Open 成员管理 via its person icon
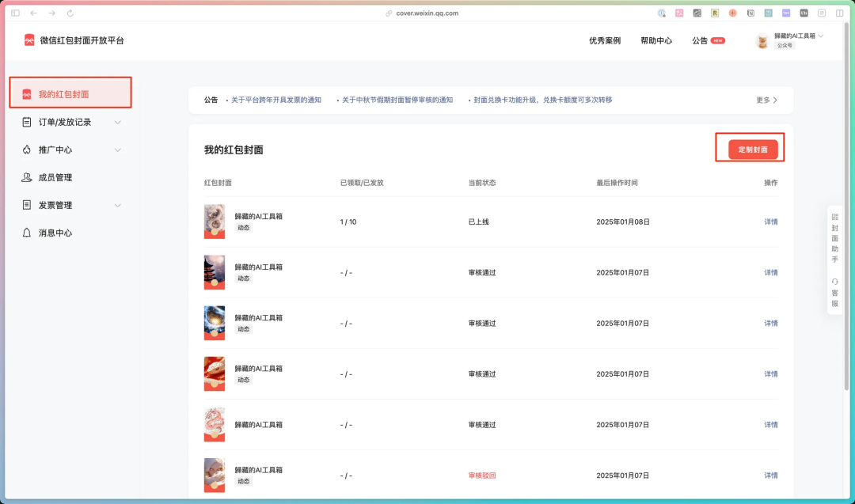This screenshot has height=504, width=855. (x=27, y=177)
